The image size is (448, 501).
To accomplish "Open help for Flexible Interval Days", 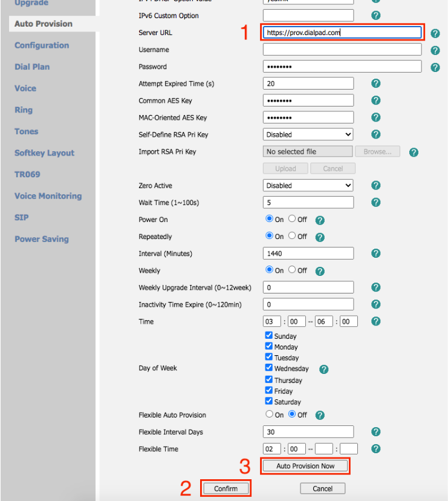I will click(x=376, y=432).
